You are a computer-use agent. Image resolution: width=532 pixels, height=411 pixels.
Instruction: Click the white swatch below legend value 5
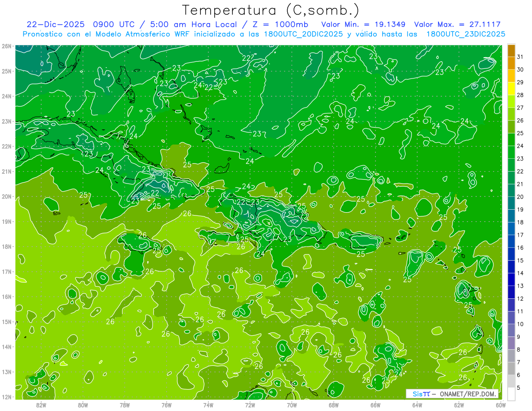click(511, 394)
